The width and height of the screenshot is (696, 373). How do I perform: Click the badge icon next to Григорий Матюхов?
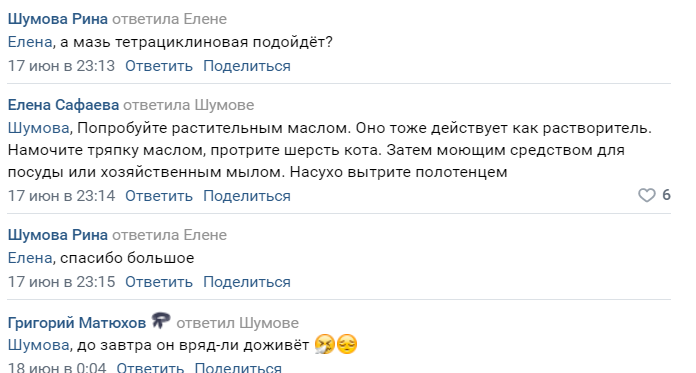tap(160, 320)
